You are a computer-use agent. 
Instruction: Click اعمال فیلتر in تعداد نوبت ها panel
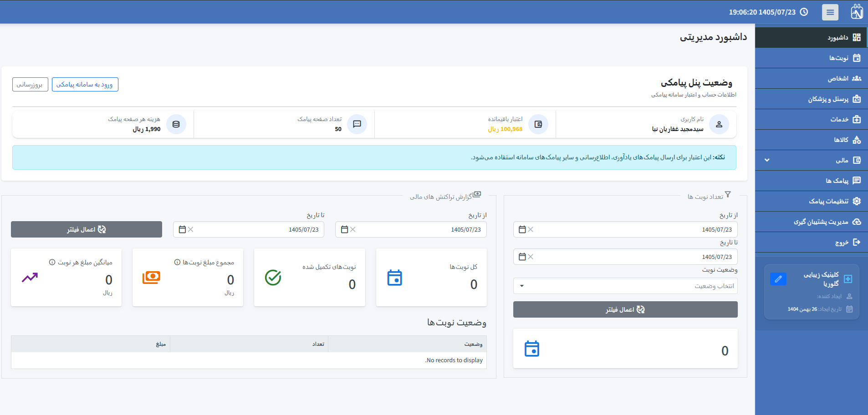point(625,309)
